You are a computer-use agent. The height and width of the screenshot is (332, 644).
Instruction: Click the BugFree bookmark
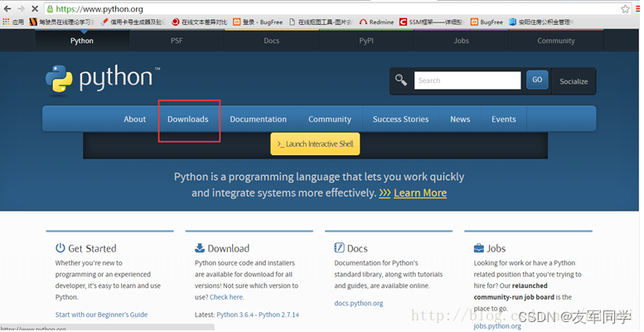pos(487,22)
